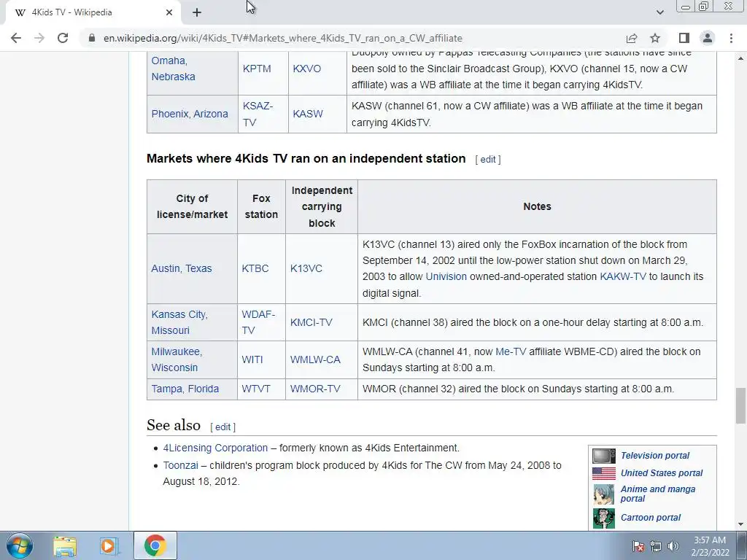The width and height of the screenshot is (747, 560).
Task: Share this page with the share icon
Action: (632, 38)
